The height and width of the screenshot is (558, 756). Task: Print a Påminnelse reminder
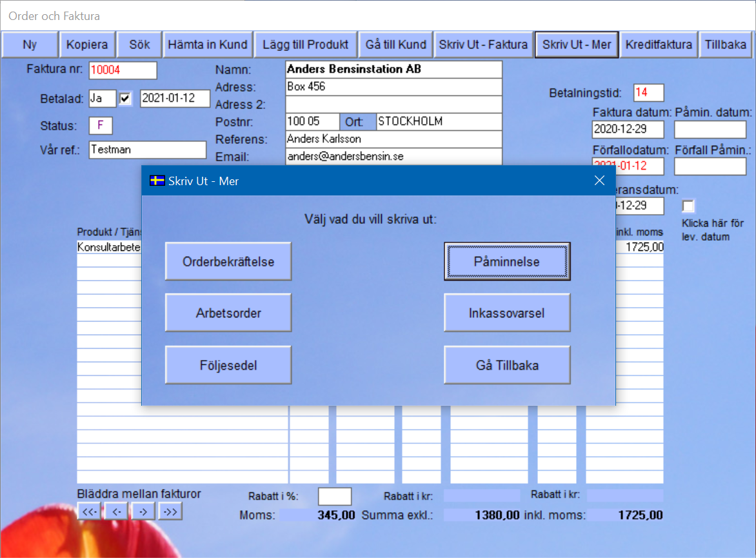(507, 262)
